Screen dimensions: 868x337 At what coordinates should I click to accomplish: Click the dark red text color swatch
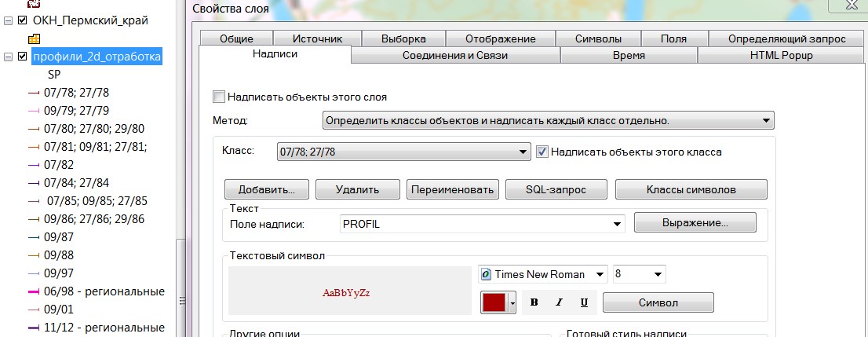pos(494,302)
